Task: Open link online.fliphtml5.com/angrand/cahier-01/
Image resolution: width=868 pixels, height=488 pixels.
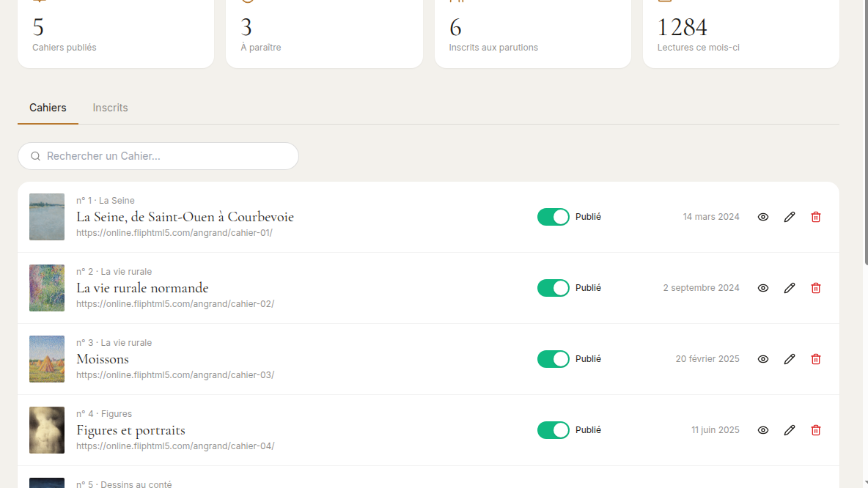Action: pyautogui.click(x=174, y=233)
